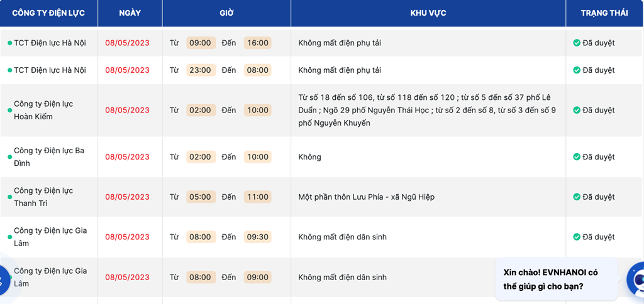This screenshot has height=304, width=644.
Task: Click the approved checkmark icon in Hoàn Kiếm row
Action: [577, 111]
